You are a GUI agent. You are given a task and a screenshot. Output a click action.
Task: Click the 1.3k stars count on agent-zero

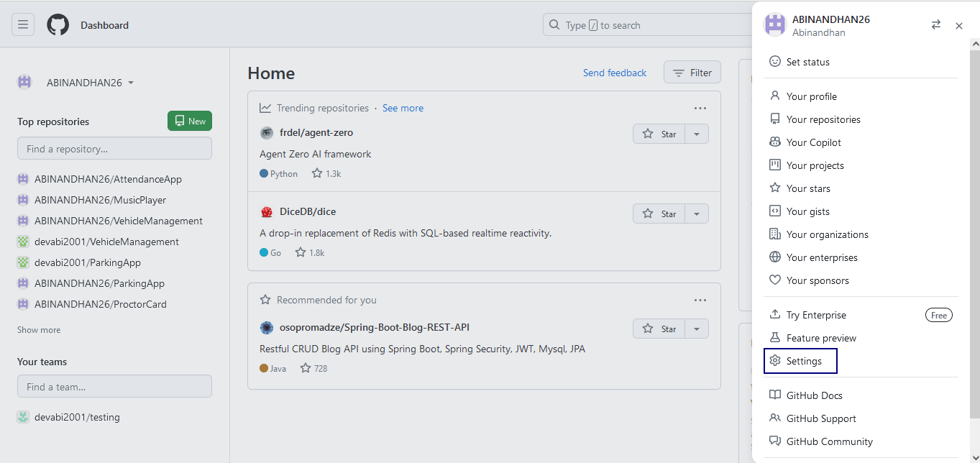326,173
